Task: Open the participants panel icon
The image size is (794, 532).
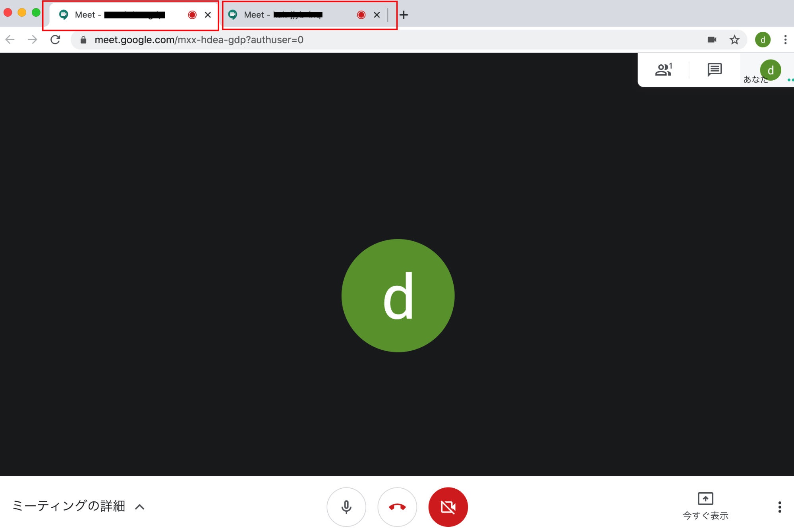Action: point(663,70)
